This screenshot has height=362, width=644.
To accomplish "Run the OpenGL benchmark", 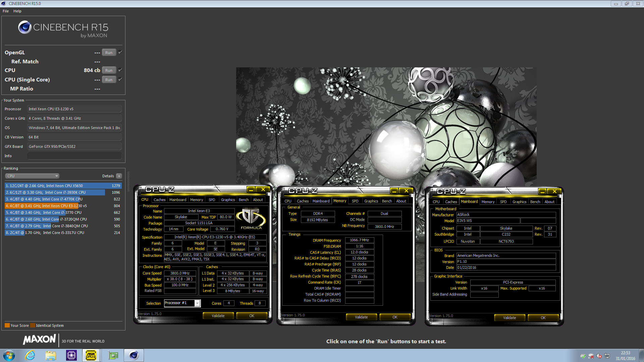I will coord(109,53).
